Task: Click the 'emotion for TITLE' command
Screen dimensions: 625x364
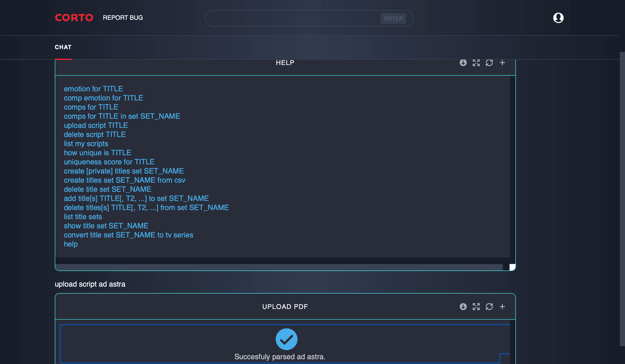Action: [x=93, y=89]
